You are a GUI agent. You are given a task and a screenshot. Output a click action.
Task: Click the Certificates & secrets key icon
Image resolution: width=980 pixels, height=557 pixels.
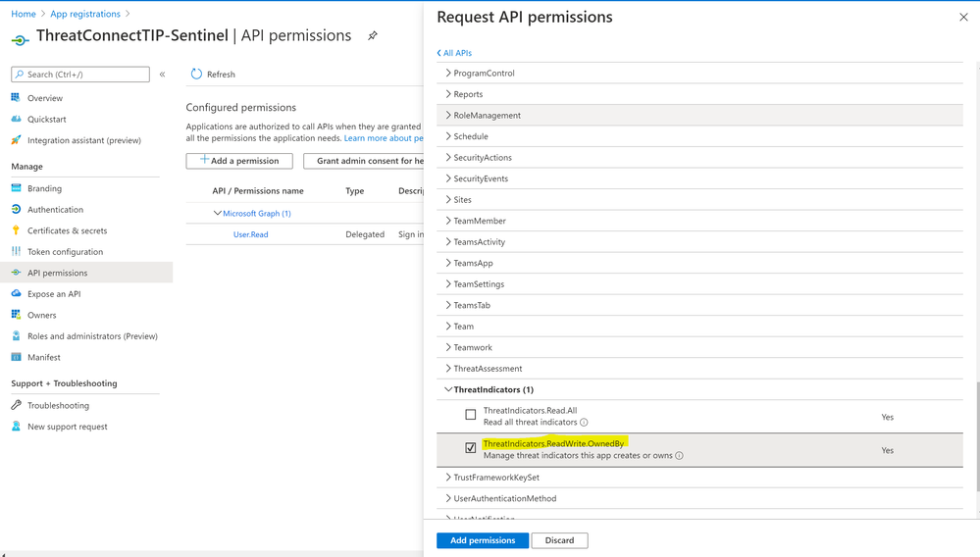click(16, 230)
